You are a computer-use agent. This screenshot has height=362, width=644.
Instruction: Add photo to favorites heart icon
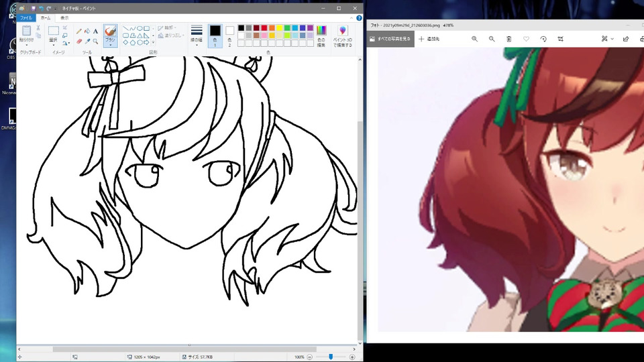[x=526, y=39]
